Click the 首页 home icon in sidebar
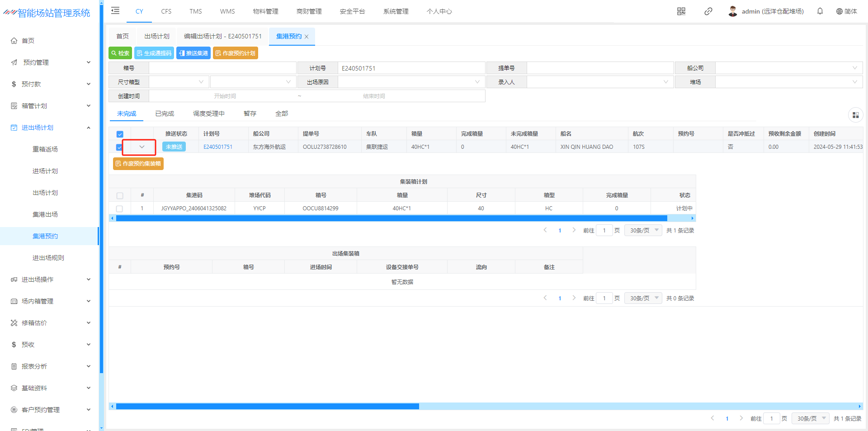The height and width of the screenshot is (431, 868). coord(14,41)
